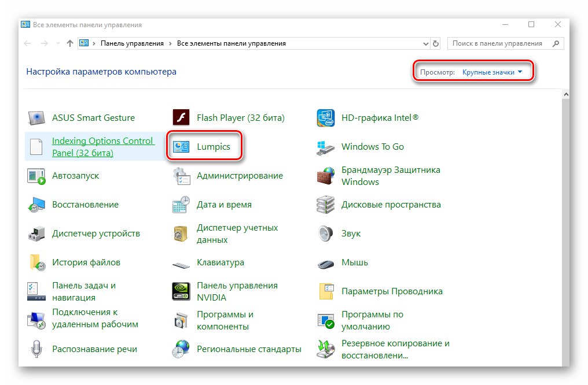Click the vertical scrollbar track
Screen dimensions: 588x385
pos(566,232)
